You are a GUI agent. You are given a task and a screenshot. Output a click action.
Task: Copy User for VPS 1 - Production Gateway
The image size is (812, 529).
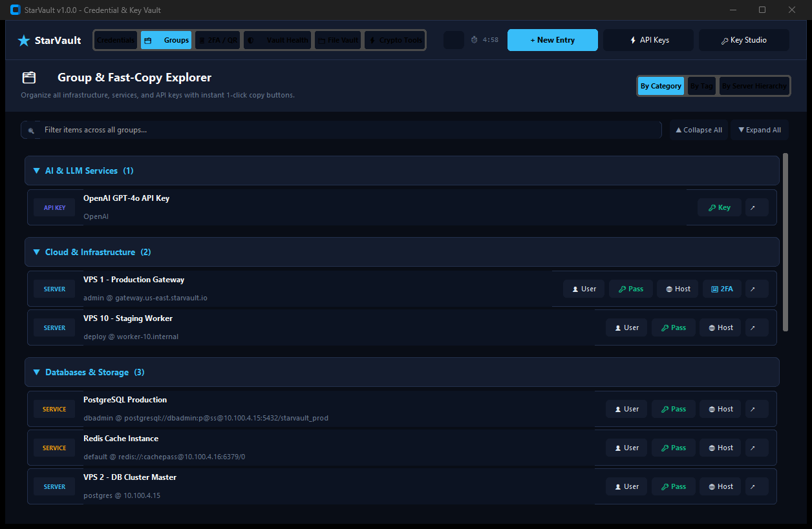pyautogui.click(x=584, y=289)
